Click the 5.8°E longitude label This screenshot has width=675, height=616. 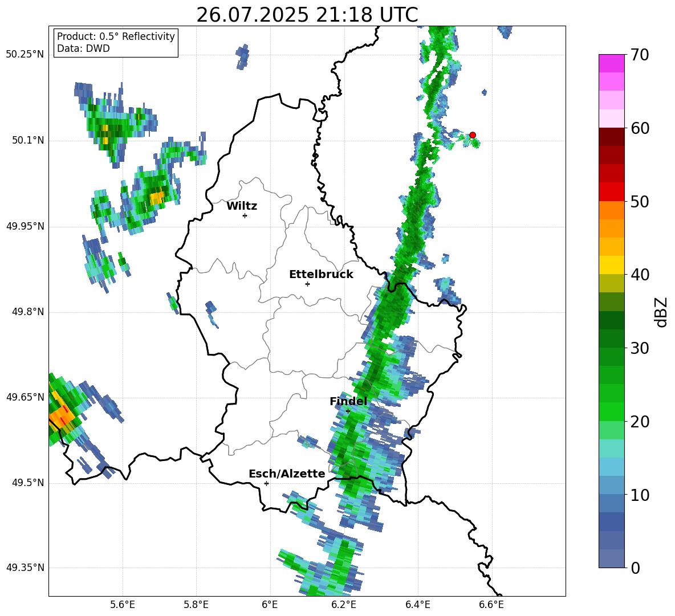196,605
